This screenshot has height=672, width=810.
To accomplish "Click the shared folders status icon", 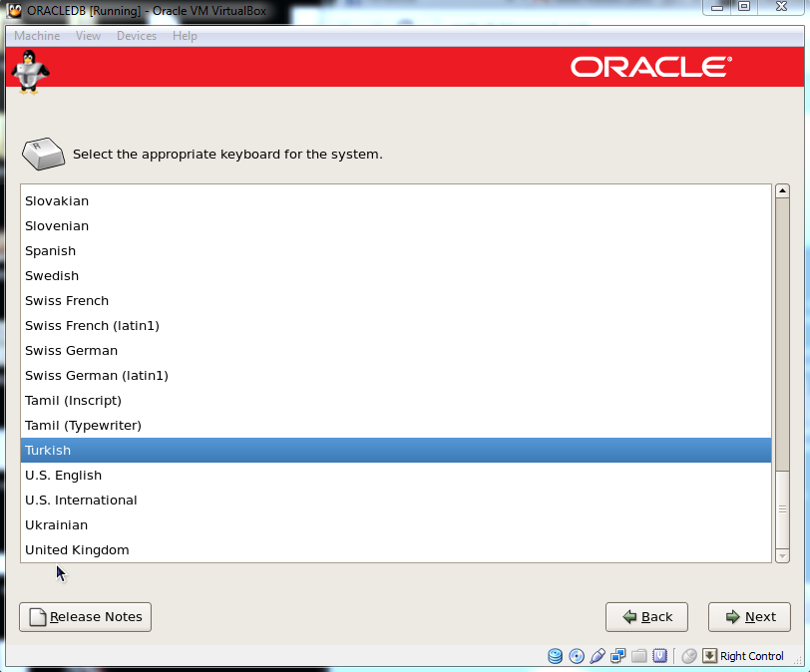I will pyautogui.click(x=639, y=656).
